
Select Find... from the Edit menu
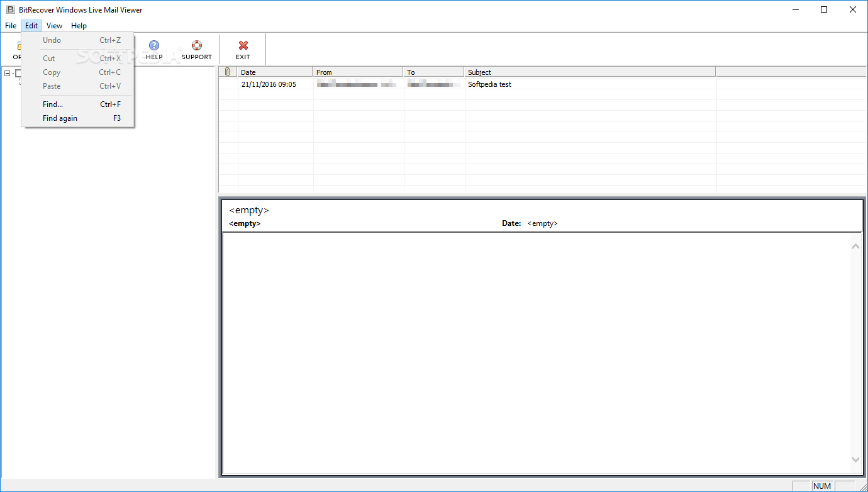click(x=78, y=104)
